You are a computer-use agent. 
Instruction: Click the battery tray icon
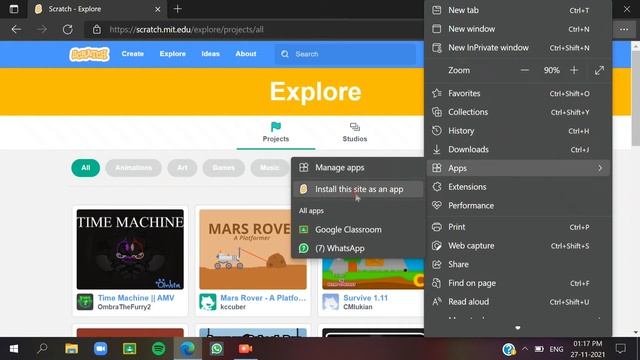539,349
